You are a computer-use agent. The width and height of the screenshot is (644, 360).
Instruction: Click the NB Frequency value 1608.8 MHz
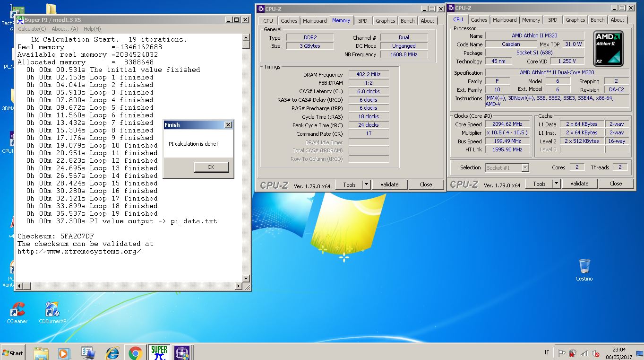[404, 54]
